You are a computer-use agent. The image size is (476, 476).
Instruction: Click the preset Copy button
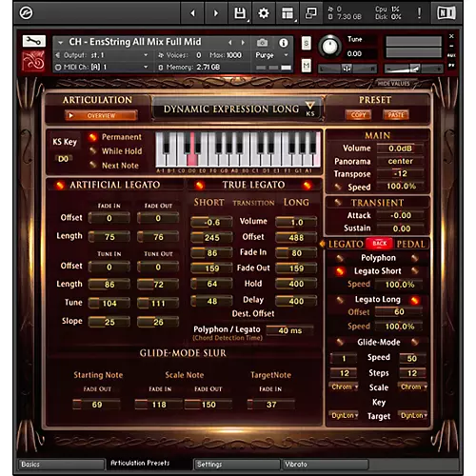pyautogui.click(x=358, y=115)
